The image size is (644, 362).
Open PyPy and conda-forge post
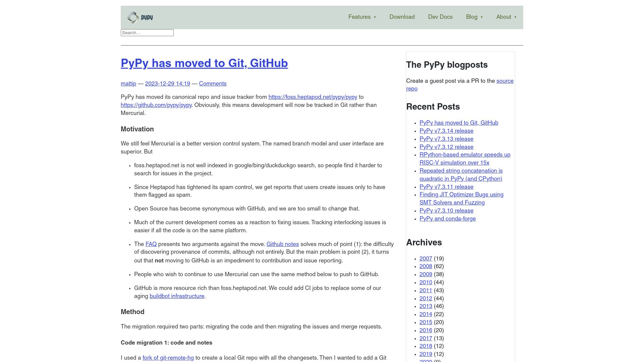click(x=447, y=219)
